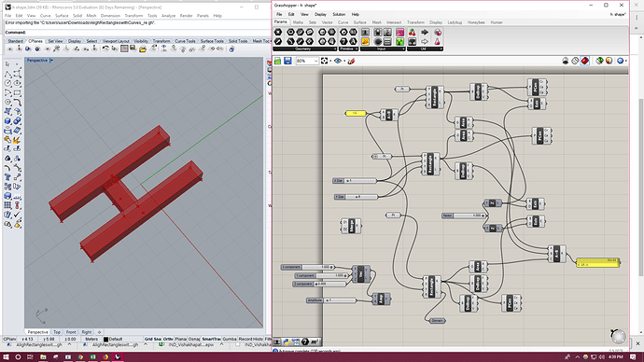This screenshot has width=644, height=362.
Task: Click the disable preview icon in Grasshopper
Action: click(566, 61)
